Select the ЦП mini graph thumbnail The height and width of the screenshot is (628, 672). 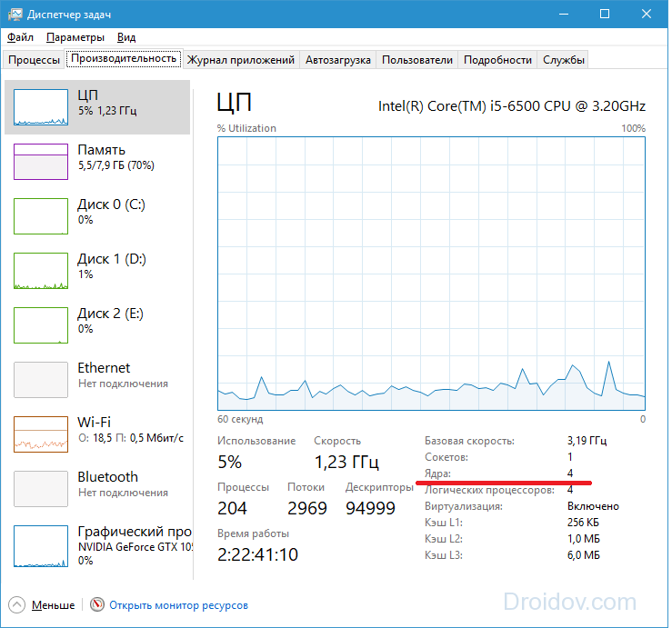tap(41, 107)
